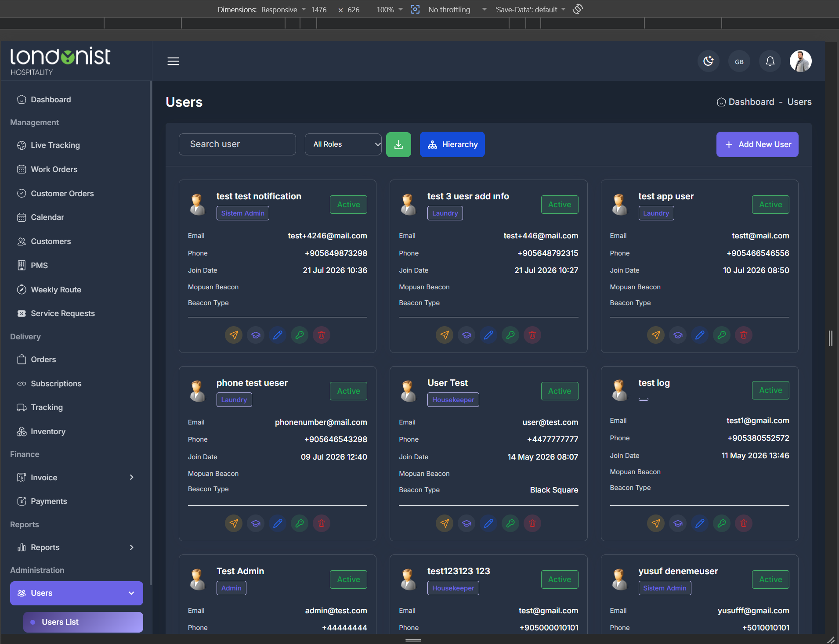Select Users List submenu item
Image resolution: width=839 pixels, height=644 pixels.
(x=83, y=622)
